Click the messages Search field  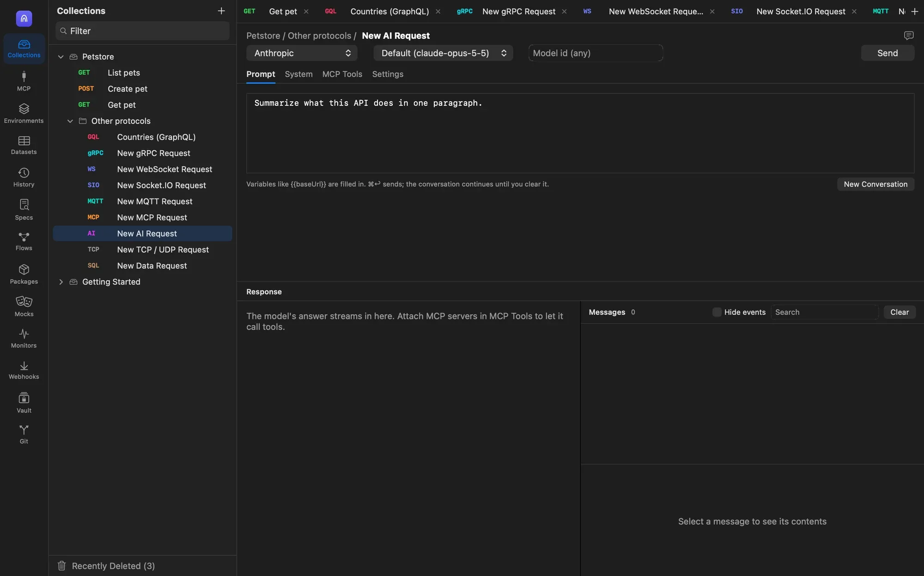pyautogui.click(x=824, y=312)
